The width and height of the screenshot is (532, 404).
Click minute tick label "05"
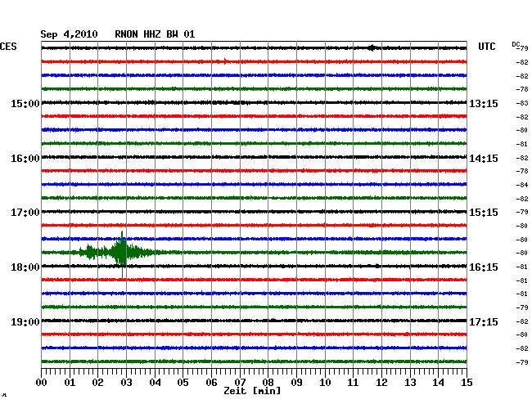pyautogui.click(x=183, y=382)
